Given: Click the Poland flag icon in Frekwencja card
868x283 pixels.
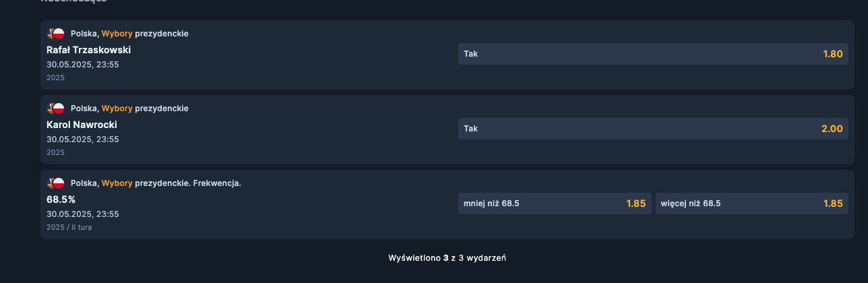Looking at the screenshot, I should coord(58,183).
